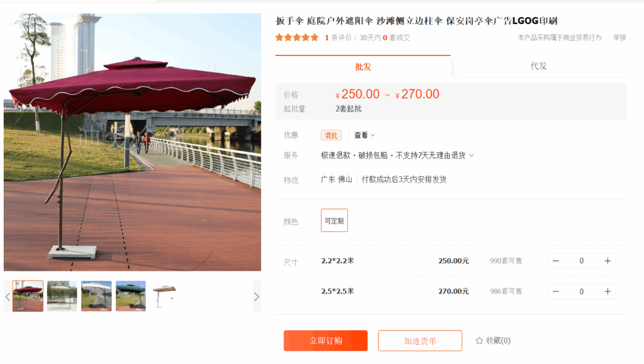Click the five-star rating icons
The width and height of the screenshot is (644, 364).
click(x=297, y=37)
